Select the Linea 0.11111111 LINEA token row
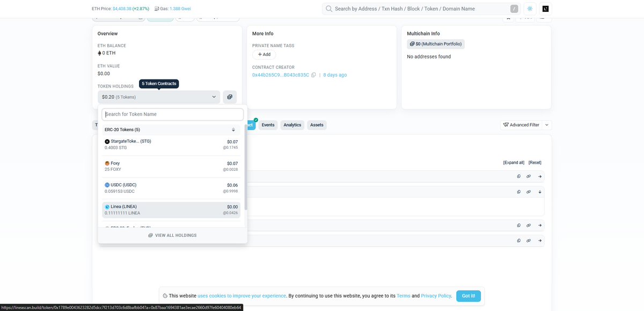Screen dimensions: 644x311 click(171, 209)
